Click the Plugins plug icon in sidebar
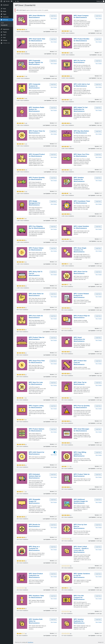 point(1,32)
